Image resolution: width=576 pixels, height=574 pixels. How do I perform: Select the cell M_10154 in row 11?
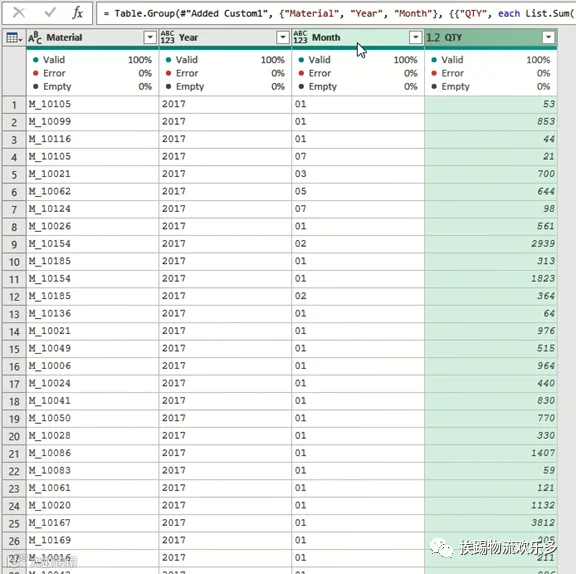(93, 279)
